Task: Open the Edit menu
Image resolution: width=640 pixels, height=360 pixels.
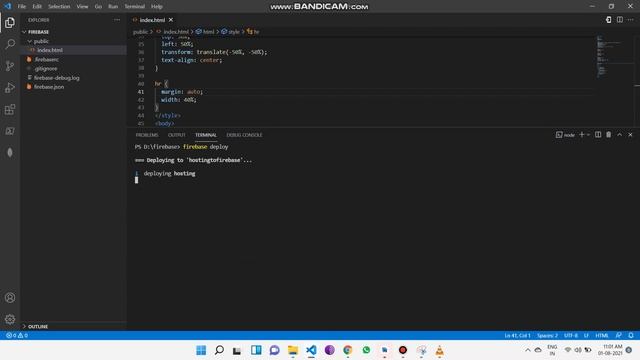Action: [x=37, y=7]
